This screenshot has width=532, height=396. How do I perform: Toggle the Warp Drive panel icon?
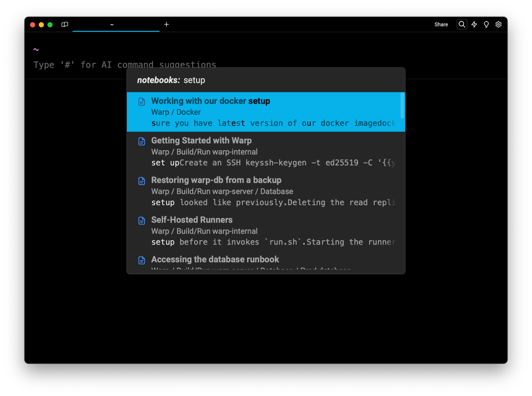(x=65, y=24)
